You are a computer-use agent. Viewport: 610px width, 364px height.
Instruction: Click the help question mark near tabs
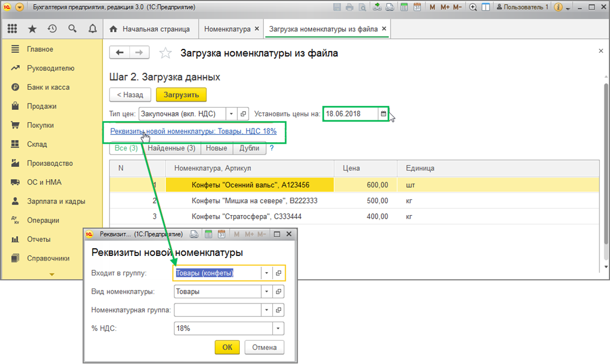coord(272,148)
